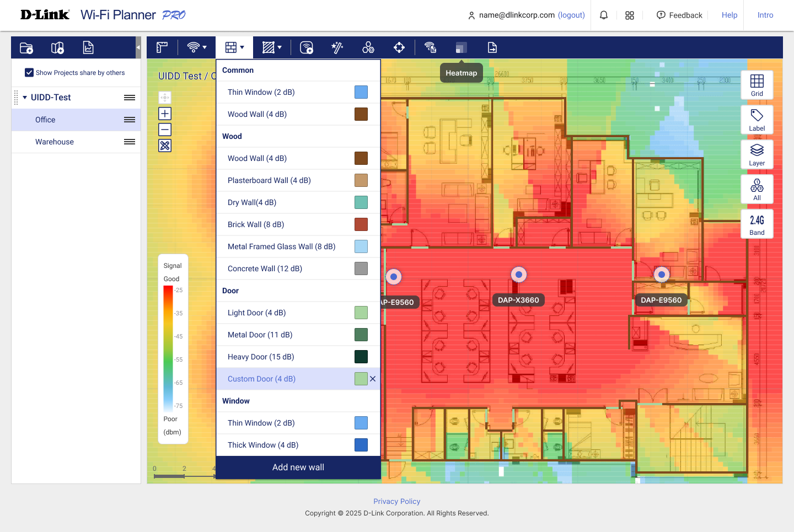Toggle the Heatmap icon in toolbar

click(462, 48)
